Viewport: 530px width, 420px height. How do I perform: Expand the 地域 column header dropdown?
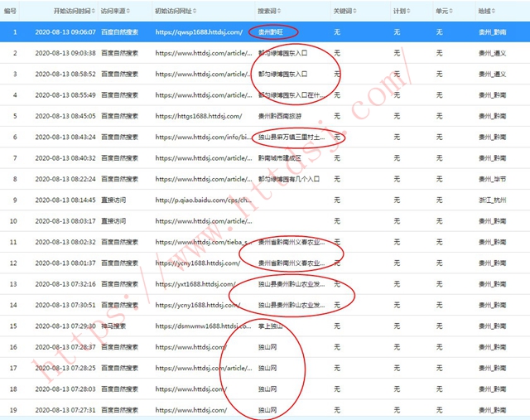[x=494, y=12]
